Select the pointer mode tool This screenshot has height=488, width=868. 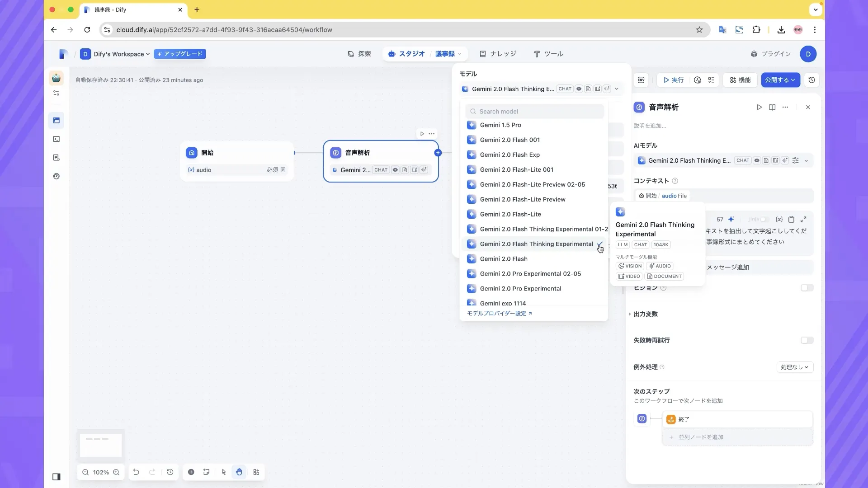pos(224,472)
